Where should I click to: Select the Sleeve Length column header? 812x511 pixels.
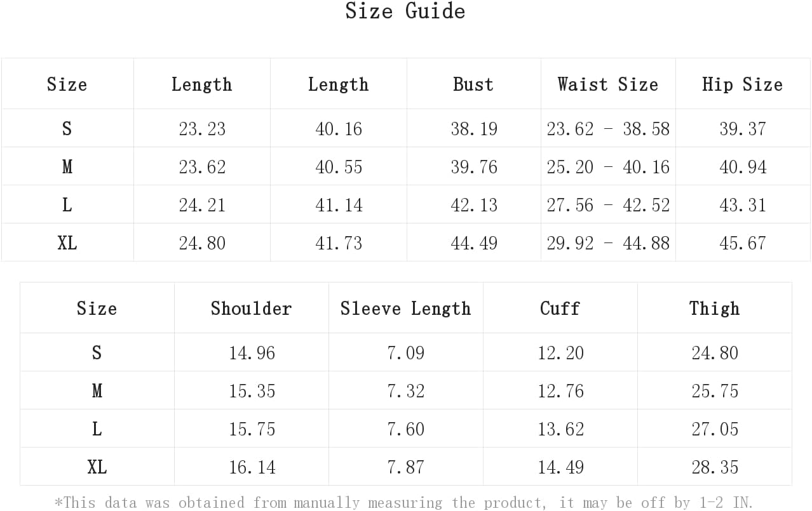[405, 309]
